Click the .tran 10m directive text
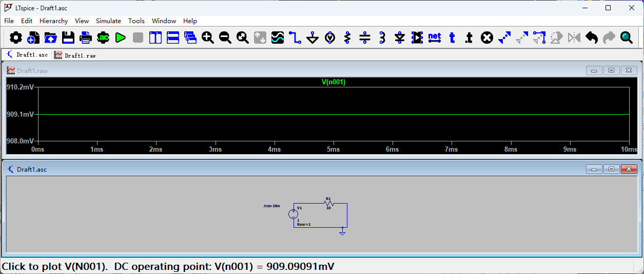644x274 pixels. pos(271,206)
